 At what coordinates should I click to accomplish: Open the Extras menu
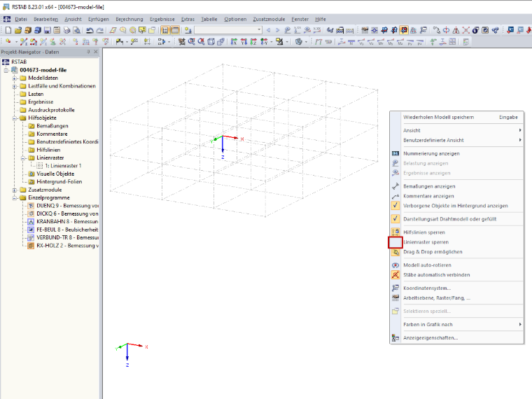click(x=188, y=20)
